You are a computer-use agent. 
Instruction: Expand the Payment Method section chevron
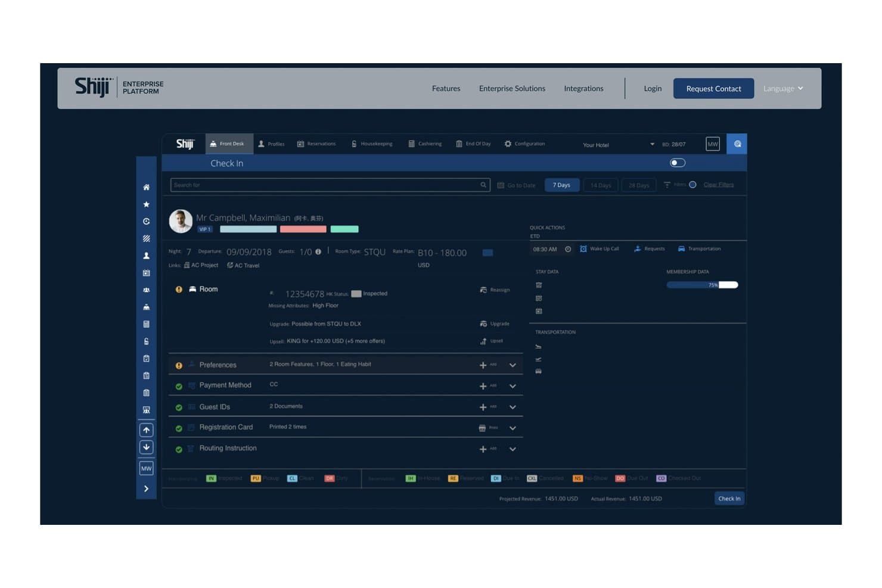(513, 386)
